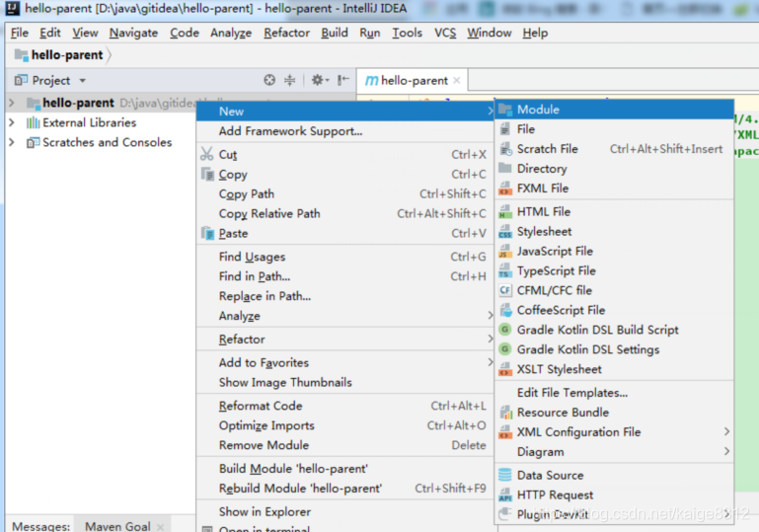Click the HTML File icon

point(505,212)
